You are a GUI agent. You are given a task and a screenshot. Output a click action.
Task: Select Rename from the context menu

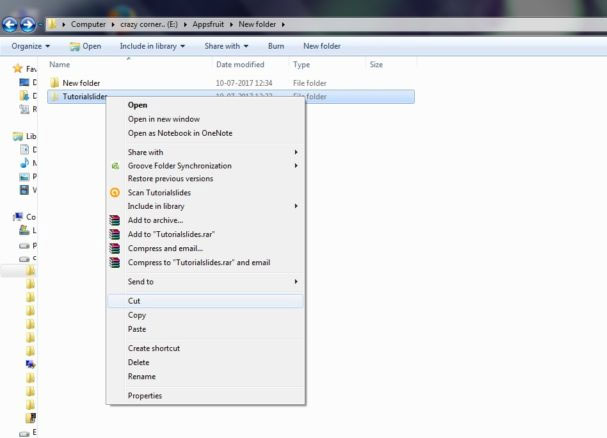141,376
